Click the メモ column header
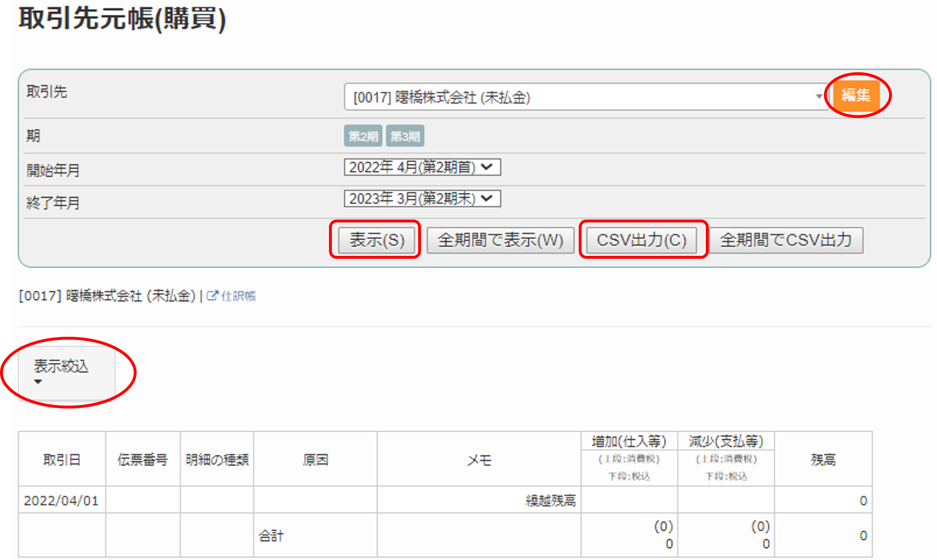The image size is (937, 560). pos(479,459)
